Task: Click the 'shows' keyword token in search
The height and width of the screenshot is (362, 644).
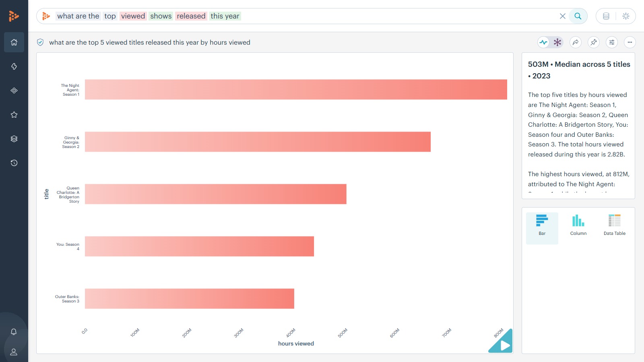Action: point(161,16)
